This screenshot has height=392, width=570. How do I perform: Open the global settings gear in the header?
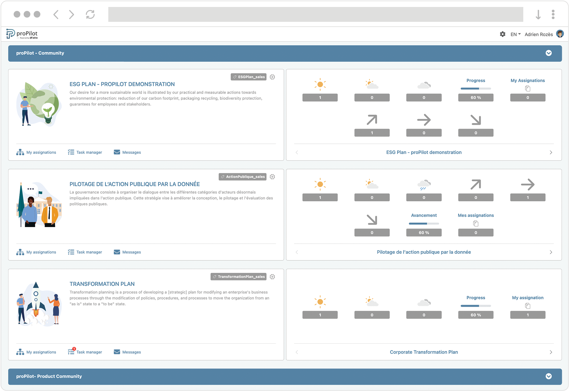pos(503,34)
